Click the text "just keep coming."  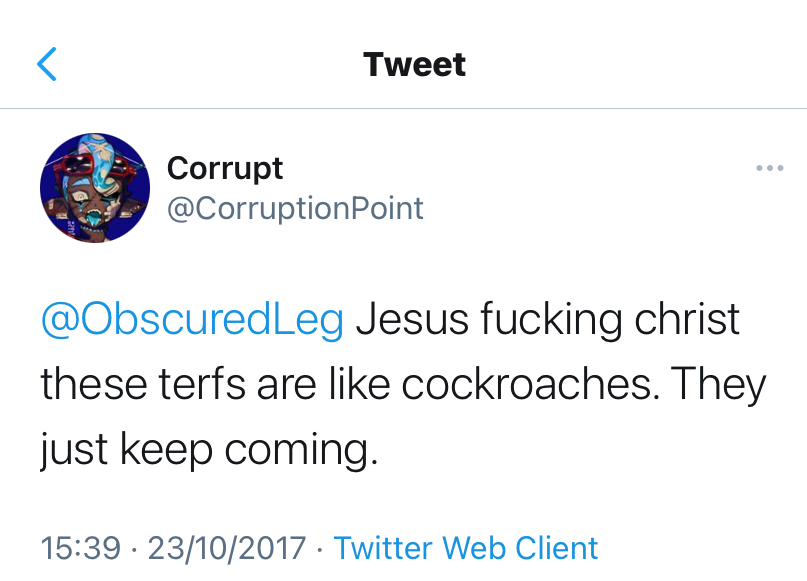tap(210, 450)
